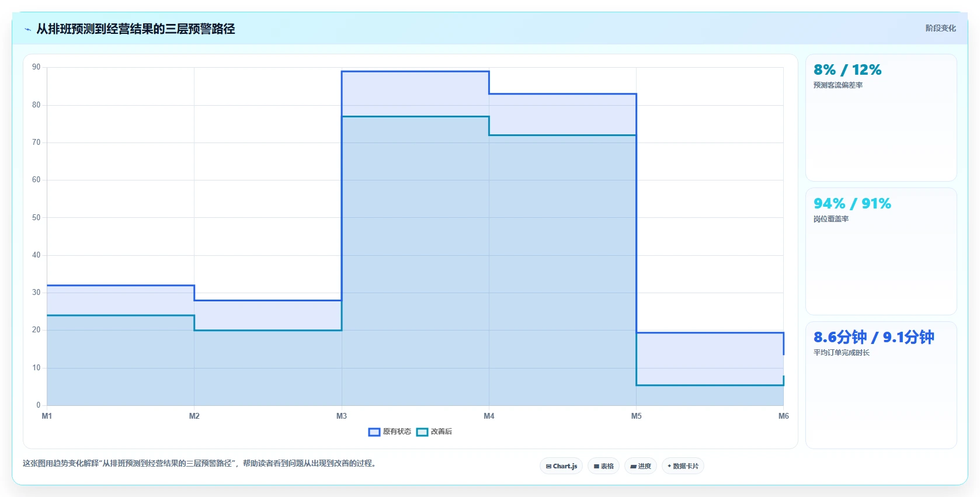Click the header icon beside the title

coord(27,29)
